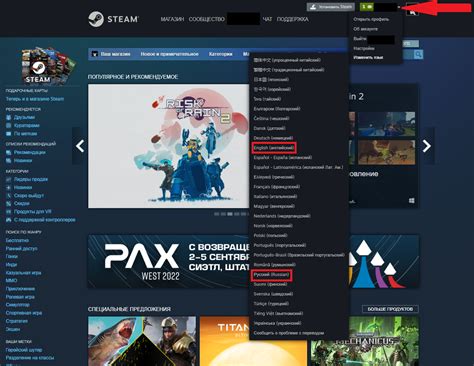Select Korean (корейский) language option
Viewport: 474px width, 366px height.
[x=272, y=89]
